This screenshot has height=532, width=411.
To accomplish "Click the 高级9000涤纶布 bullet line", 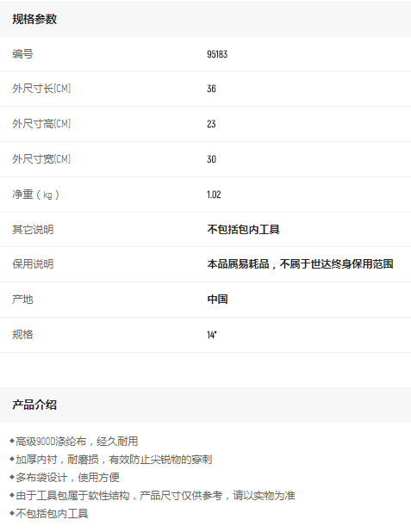I will pos(74,442).
